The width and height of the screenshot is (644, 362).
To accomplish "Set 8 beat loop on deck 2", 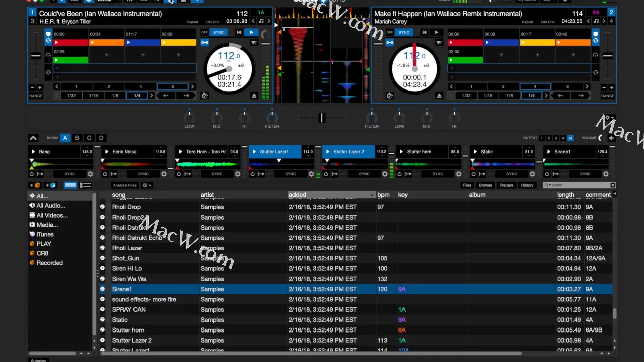I will click(567, 86).
